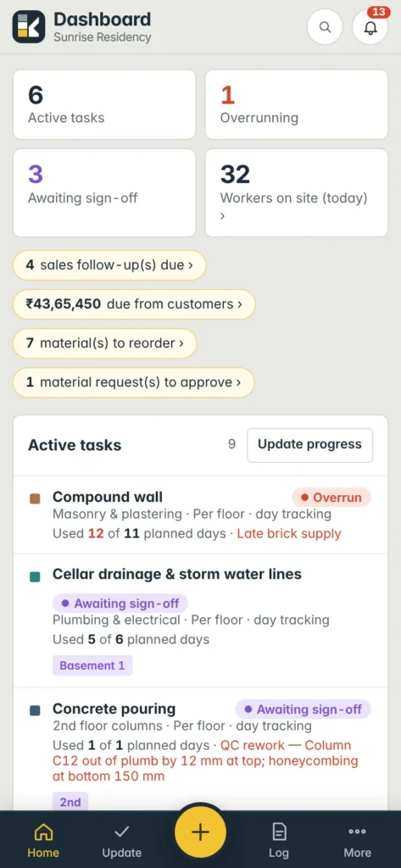Open the Overrunning tasks card

(x=297, y=104)
